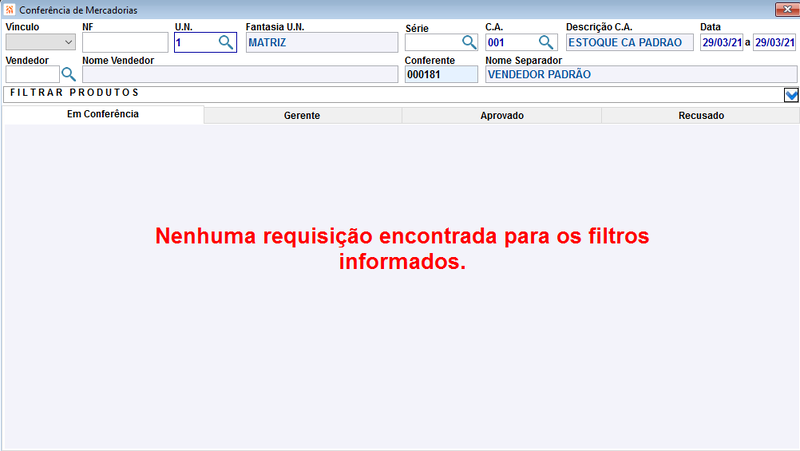
Task: Switch to the Gerente tab
Action: tap(302, 116)
